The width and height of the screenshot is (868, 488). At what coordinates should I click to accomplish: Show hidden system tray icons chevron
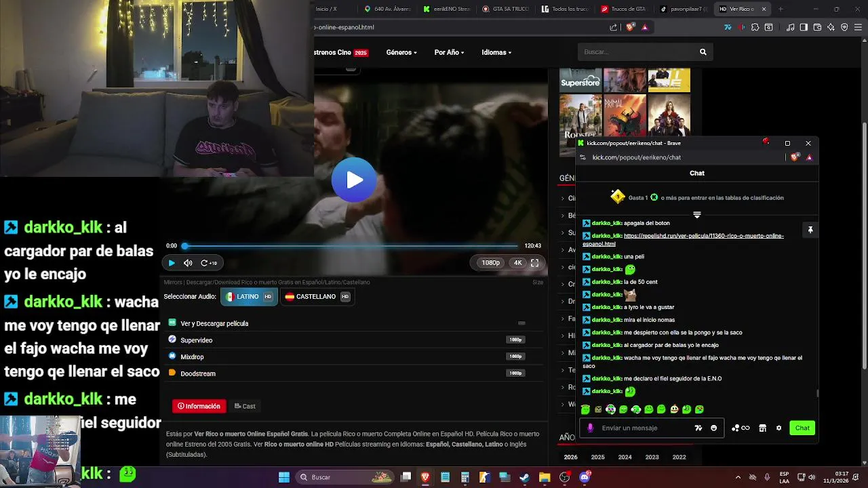coord(738,477)
